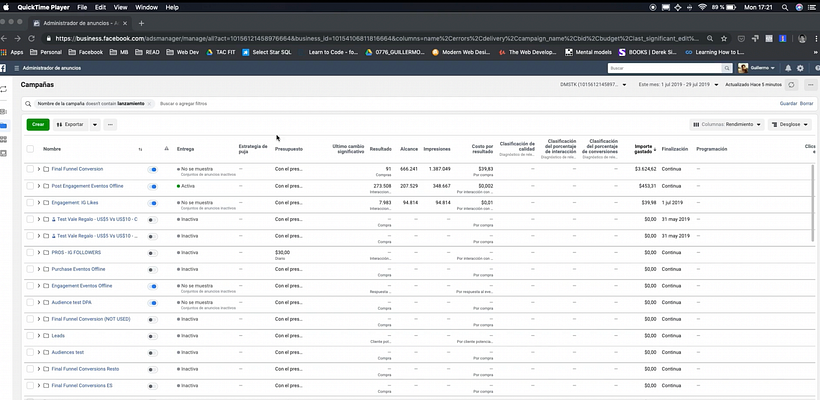
Task: Select the Administrador de anuncios browser tab
Action: [75, 21]
